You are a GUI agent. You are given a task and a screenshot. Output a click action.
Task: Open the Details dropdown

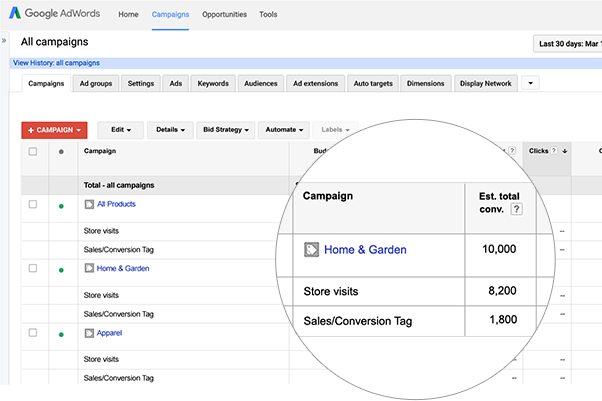[170, 130]
